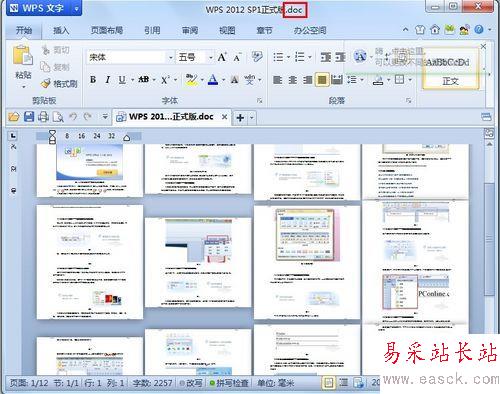This screenshot has width=500, height=394.
Task: Insert a bulleted list
Action: pos(278,57)
